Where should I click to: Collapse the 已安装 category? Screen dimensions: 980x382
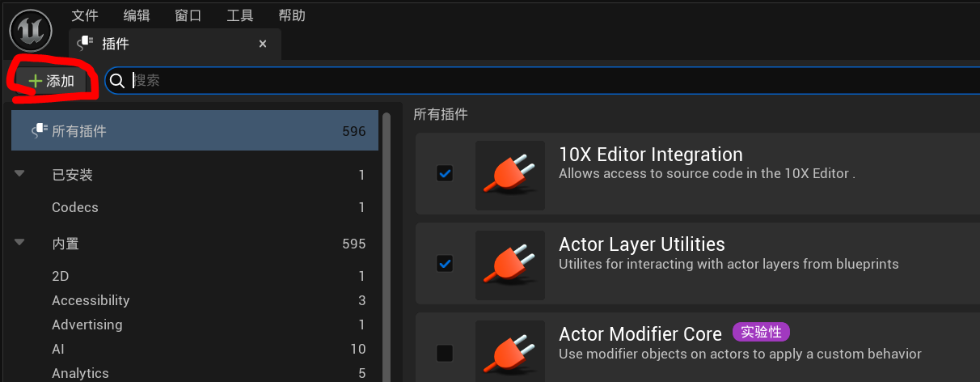[x=20, y=174]
